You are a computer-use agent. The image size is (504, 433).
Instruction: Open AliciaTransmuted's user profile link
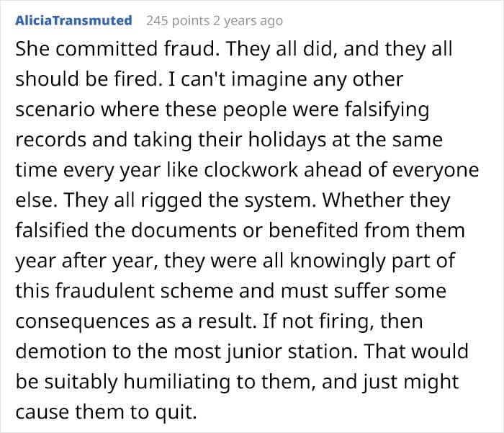[73, 21]
